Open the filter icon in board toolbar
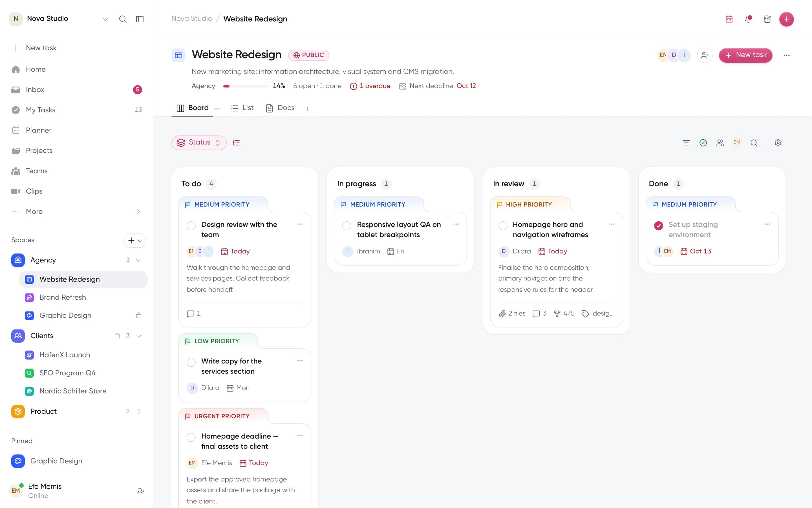The image size is (812, 508). tap(686, 143)
